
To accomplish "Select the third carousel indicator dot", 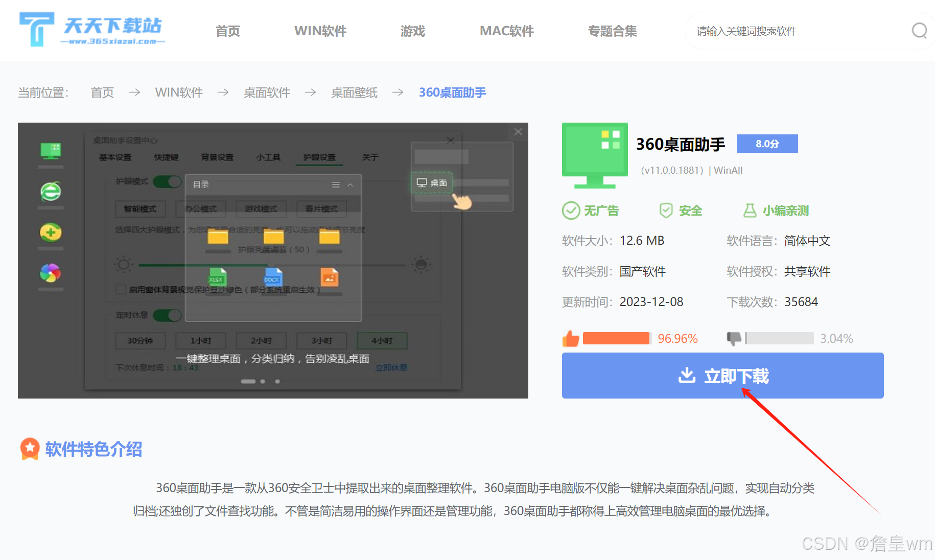I will point(277,381).
